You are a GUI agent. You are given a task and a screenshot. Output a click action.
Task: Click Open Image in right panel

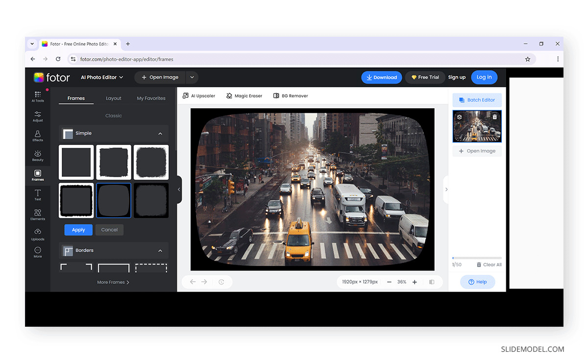click(477, 151)
